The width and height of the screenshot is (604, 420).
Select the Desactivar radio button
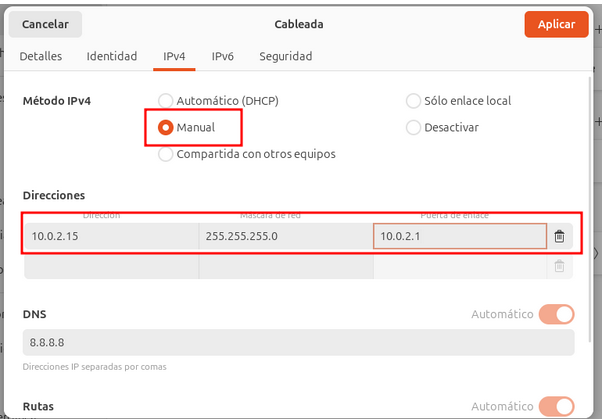(414, 128)
